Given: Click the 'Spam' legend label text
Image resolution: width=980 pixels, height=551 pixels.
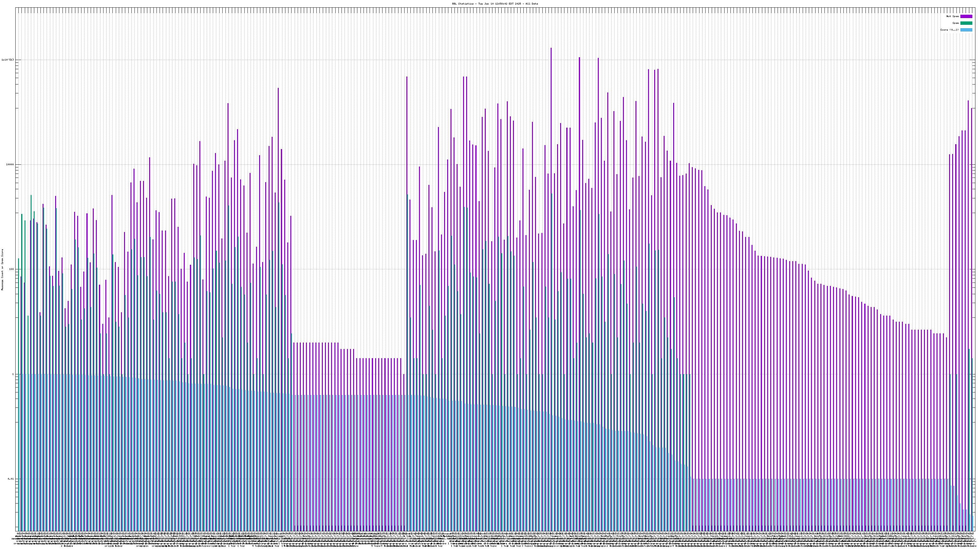Looking at the screenshot, I should 956,23.
